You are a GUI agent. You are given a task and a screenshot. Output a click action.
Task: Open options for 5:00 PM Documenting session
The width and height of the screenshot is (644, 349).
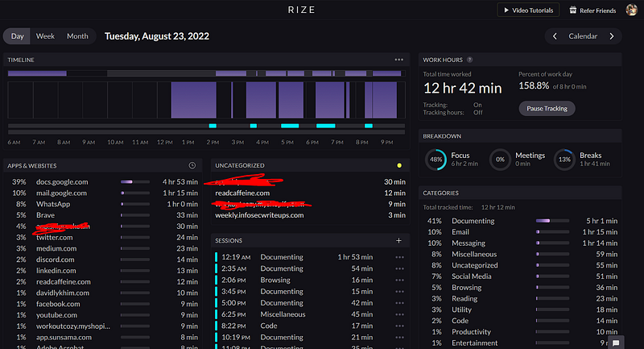point(399,303)
